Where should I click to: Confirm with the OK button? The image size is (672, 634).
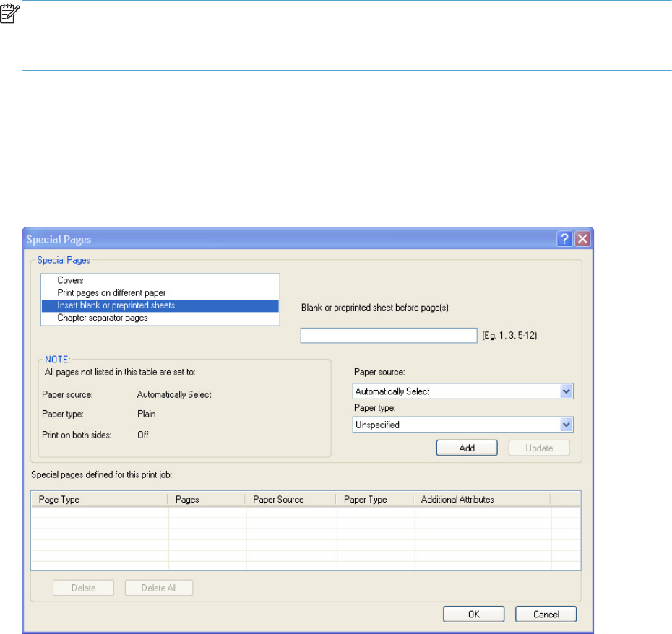coord(473,615)
